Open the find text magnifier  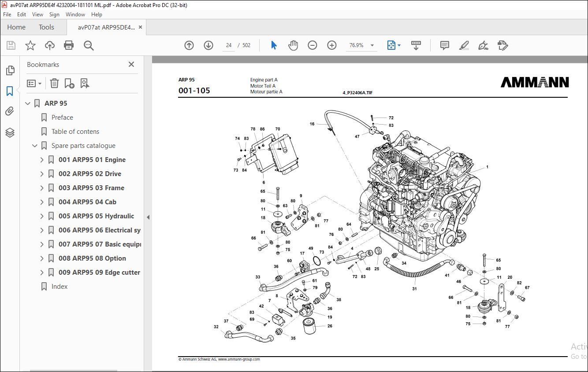[89, 45]
